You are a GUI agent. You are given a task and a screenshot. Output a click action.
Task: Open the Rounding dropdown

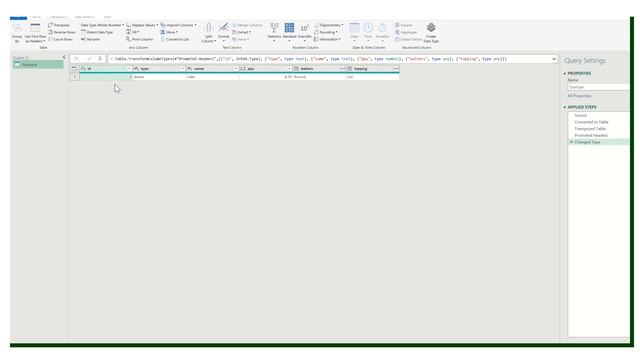coord(326,32)
